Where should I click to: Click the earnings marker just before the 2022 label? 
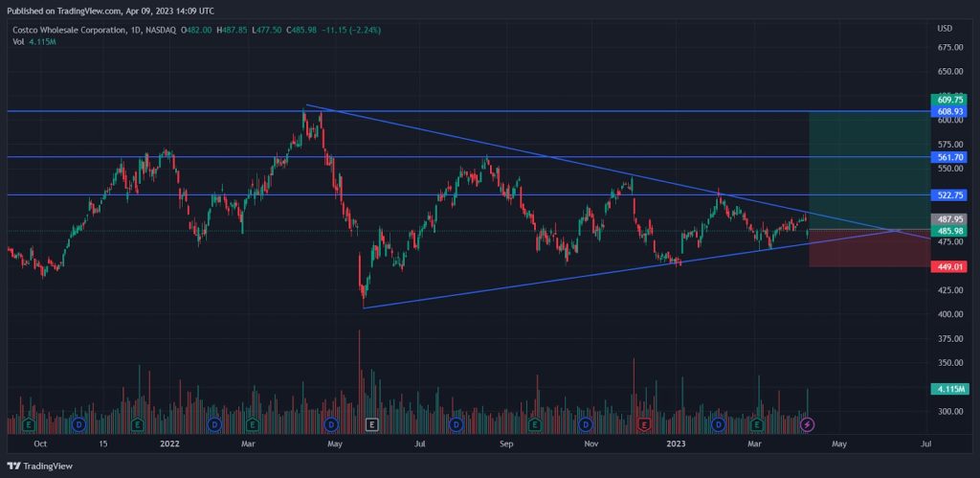137,424
